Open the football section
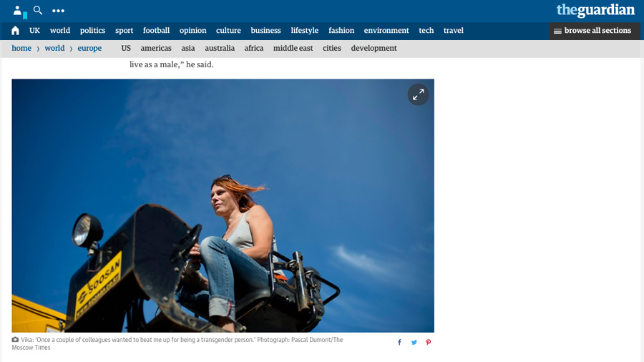Viewport: 644px width, 362px height. click(x=156, y=31)
